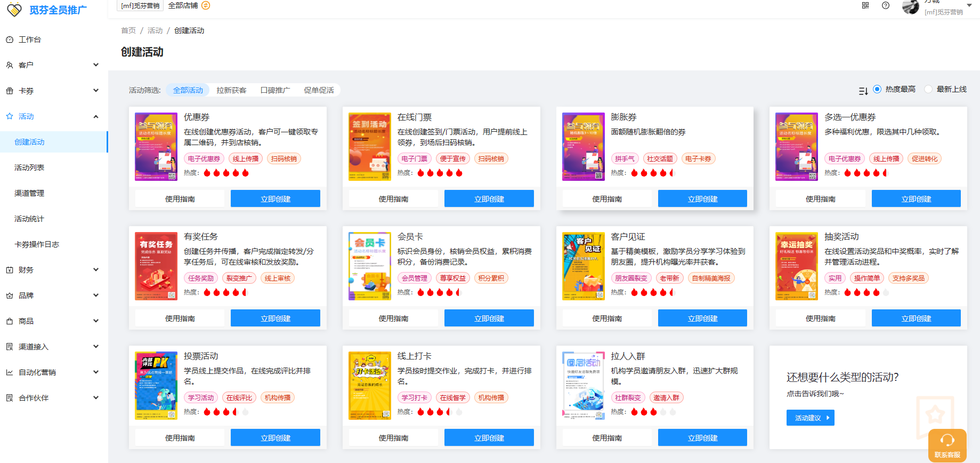Click the 社群裂变 tag
This screenshot has height=463, width=980.
coord(628,397)
